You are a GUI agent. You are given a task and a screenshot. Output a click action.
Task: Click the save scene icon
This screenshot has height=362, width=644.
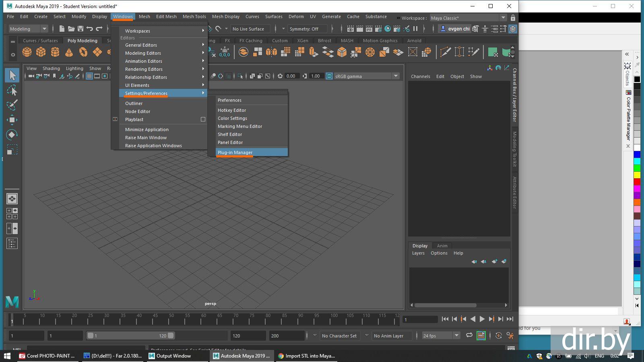pyautogui.click(x=80, y=29)
